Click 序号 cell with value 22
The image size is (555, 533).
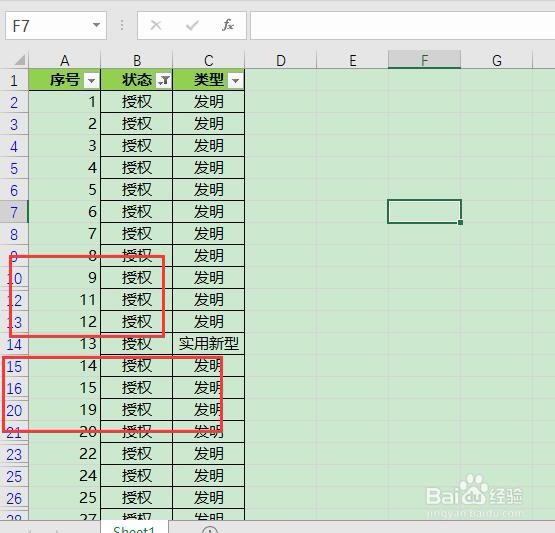pyautogui.click(x=65, y=454)
